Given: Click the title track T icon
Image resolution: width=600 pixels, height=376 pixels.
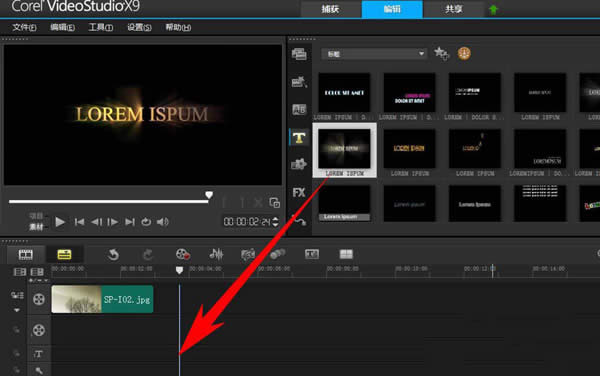Looking at the screenshot, I should [x=38, y=354].
